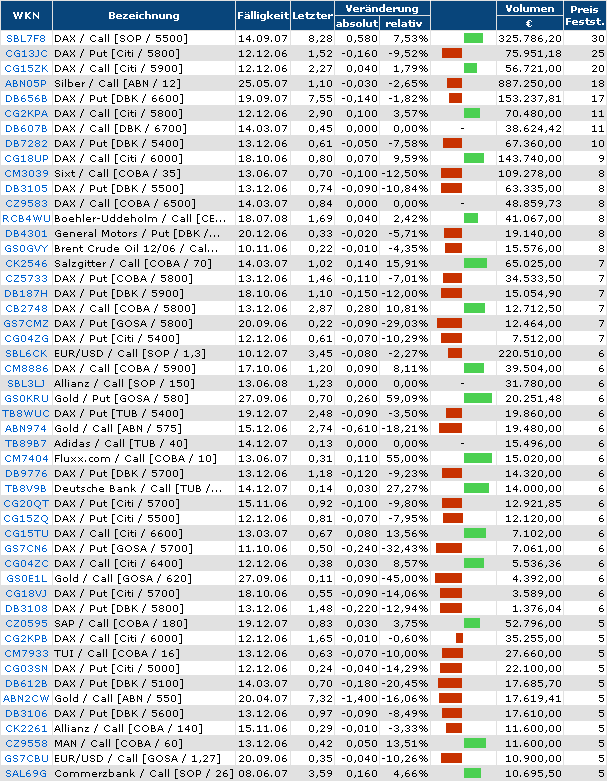Select 'Allianz / Call [SOP / 150]' text
Viewport: 607px width, 781px height.
click(x=124, y=384)
